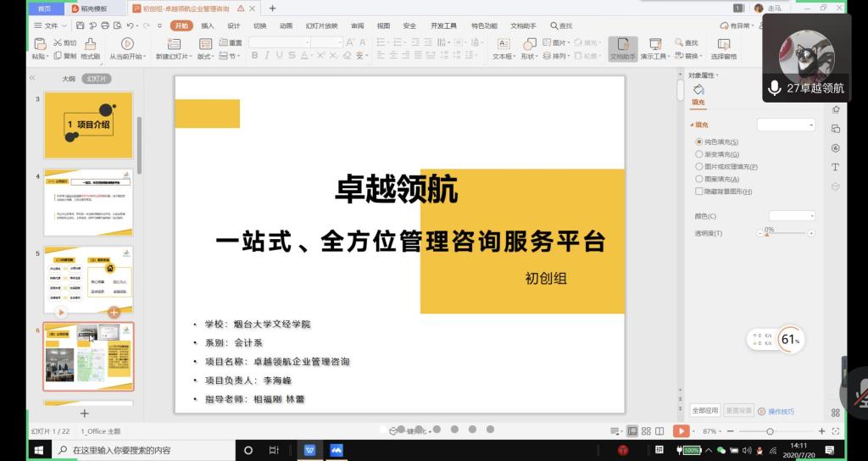The width and height of the screenshot is (868, 461).
Task: Open the Insert (插入) ribbon tab
Action: (x=208, y=26)
